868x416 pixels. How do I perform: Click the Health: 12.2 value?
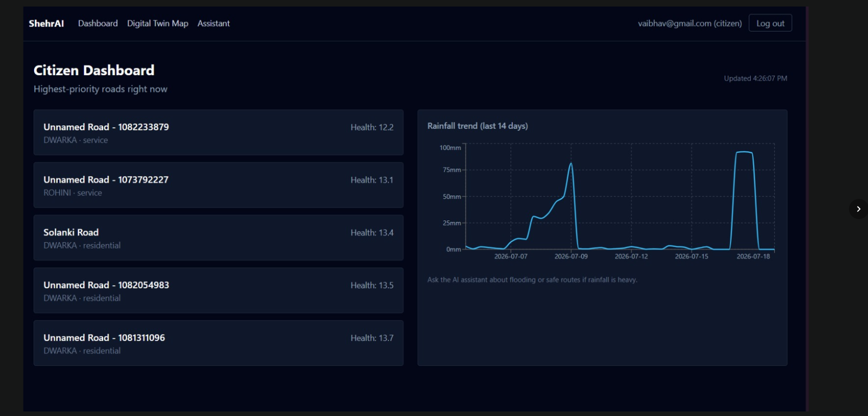372,127
